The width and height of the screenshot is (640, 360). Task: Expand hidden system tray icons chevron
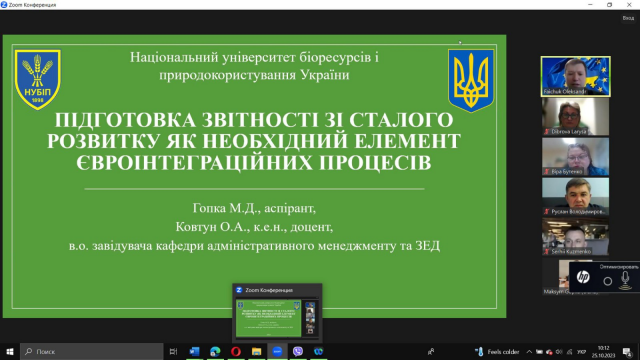tap(529, 352)
